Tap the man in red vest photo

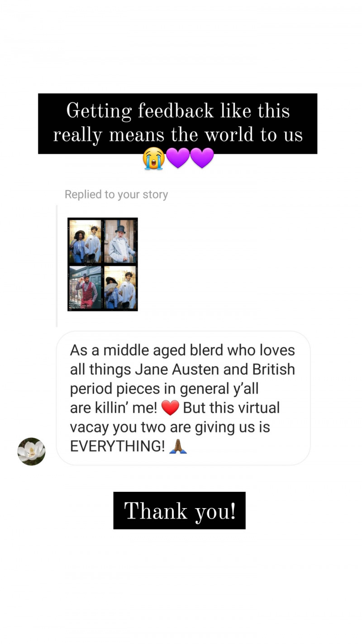click(x=86, y=287)
